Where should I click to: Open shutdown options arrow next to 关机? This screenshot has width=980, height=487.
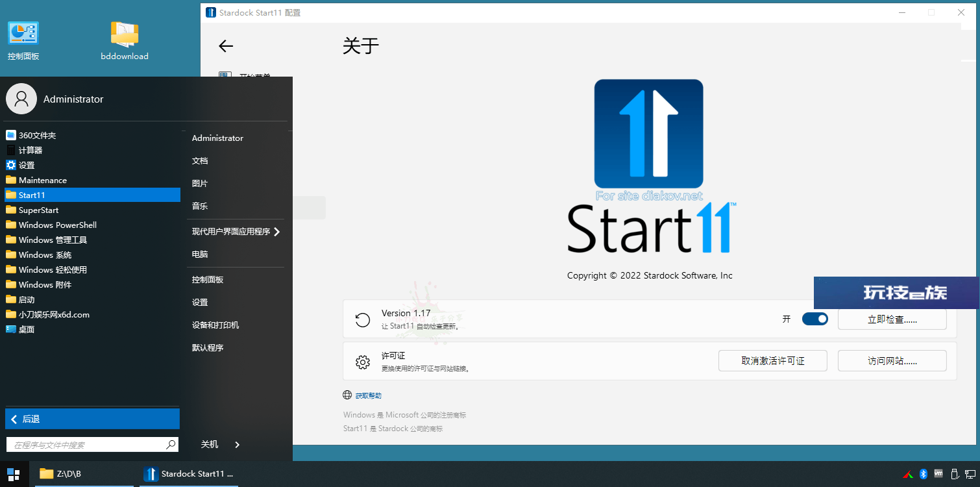[x=238, y=445]
